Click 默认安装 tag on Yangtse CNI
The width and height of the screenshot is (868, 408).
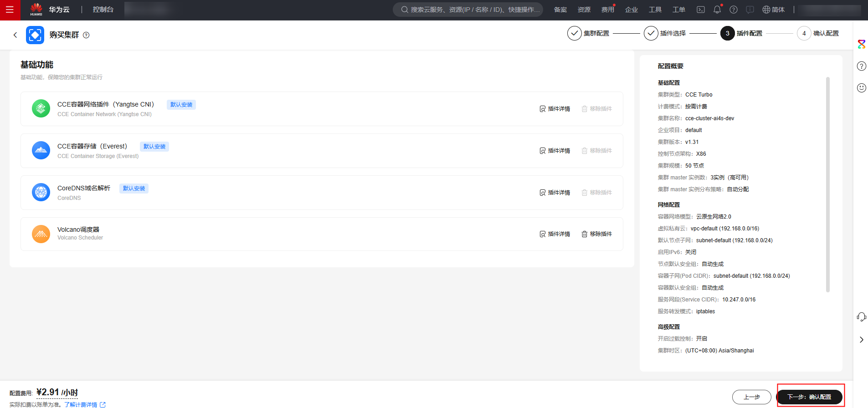tap(181, 105)
